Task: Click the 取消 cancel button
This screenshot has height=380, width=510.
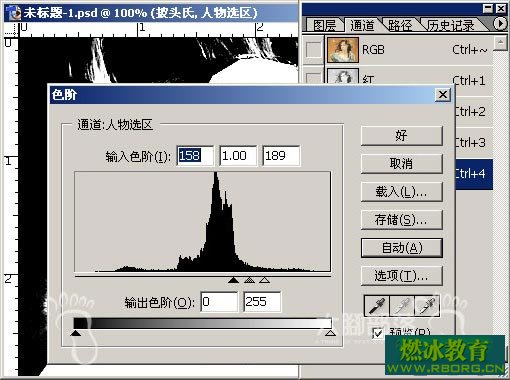Action: pyautogui.click(x=402, y=164)
